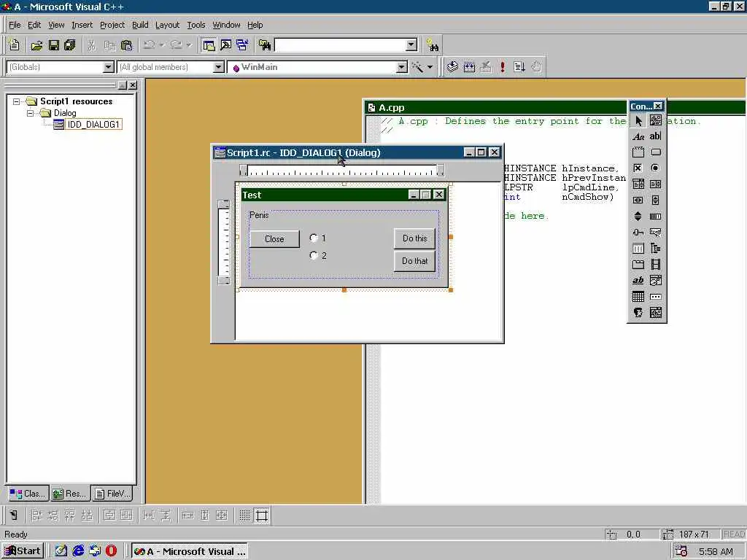Select the pointer tool in Controls palette
Screen dimensions: 747x560
coord(638,121)
